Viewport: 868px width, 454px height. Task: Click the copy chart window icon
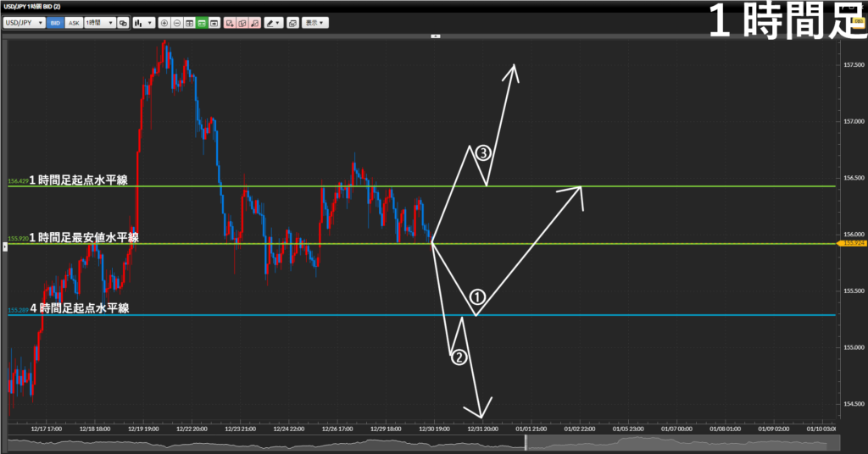(x=292, y=23)
